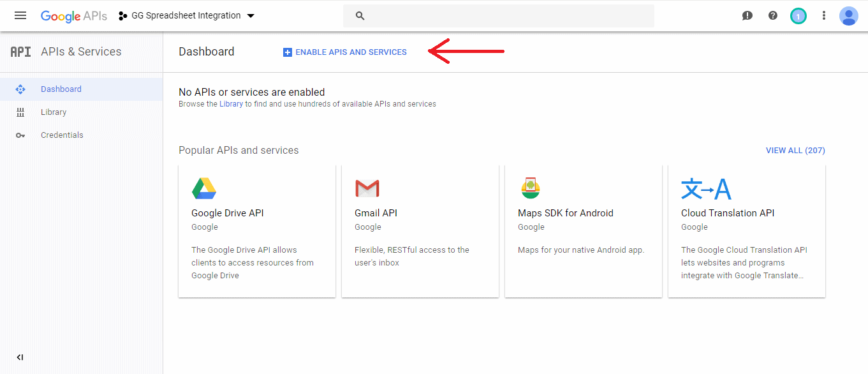
Task: Click View All (207) link
Action: [795, 151]
